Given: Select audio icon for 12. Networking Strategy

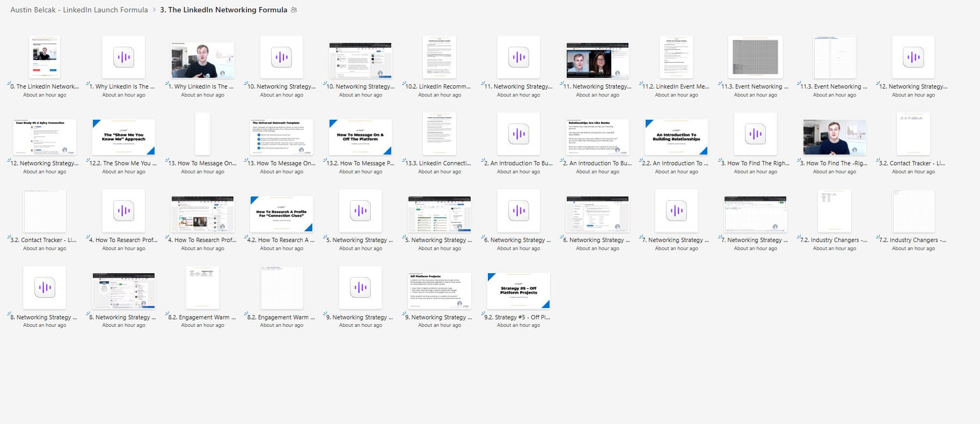Looking at the screenshot, I should coord(913,57).
